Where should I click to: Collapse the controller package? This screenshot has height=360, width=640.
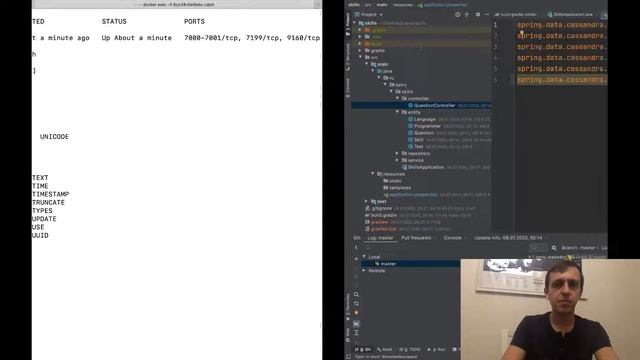[x=398, y=98]
